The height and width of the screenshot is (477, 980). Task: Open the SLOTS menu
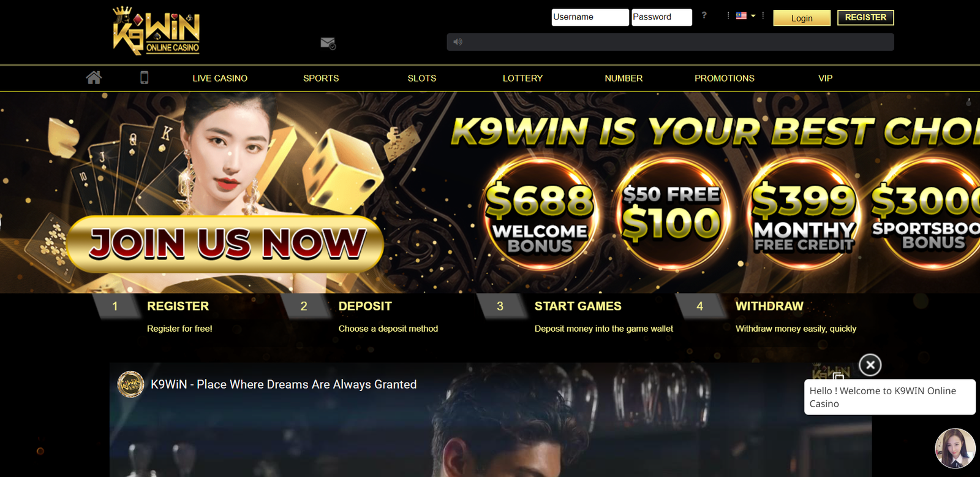pyautogui.click(x=422, y=78)
